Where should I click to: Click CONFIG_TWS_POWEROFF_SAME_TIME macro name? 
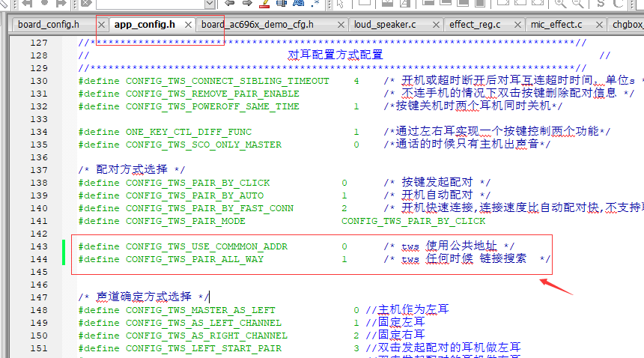[213, 106]
